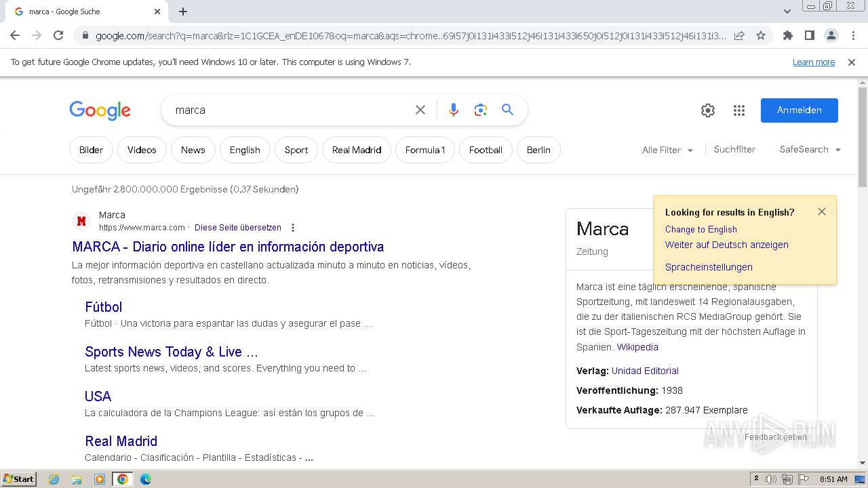
Task: Open Chrome three-dot menu
Action: (x=852, y=35)
